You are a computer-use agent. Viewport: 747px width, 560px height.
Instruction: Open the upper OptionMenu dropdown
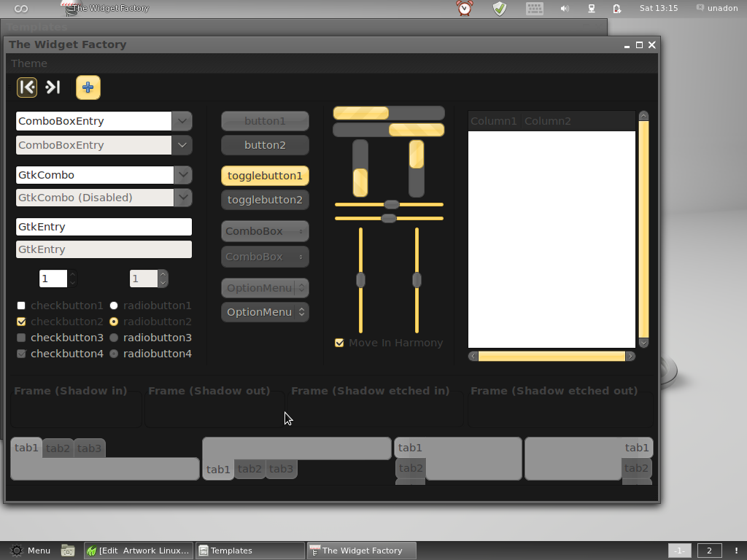(x=265, y=288)
